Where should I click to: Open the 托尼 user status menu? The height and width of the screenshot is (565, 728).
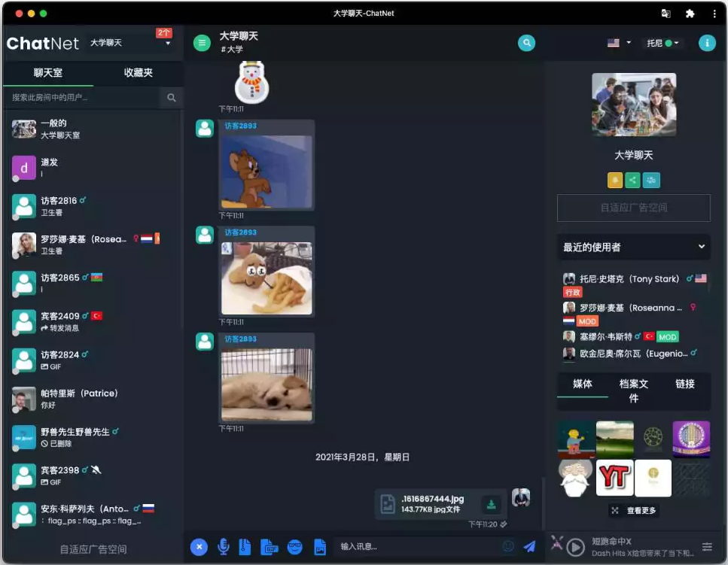pos(663,43)
